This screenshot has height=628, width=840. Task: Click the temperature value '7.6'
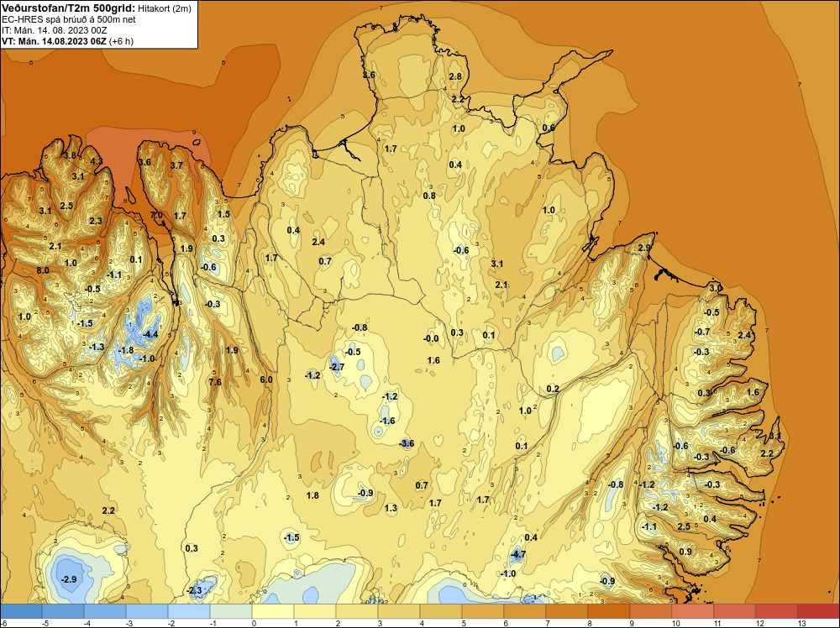(x=215, y=382)
